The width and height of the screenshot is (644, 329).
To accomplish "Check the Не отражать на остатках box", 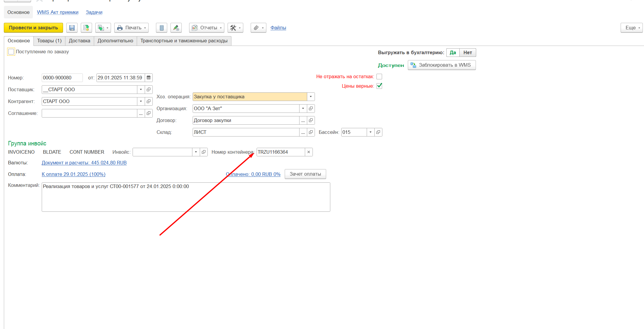I will click(379, 77).
